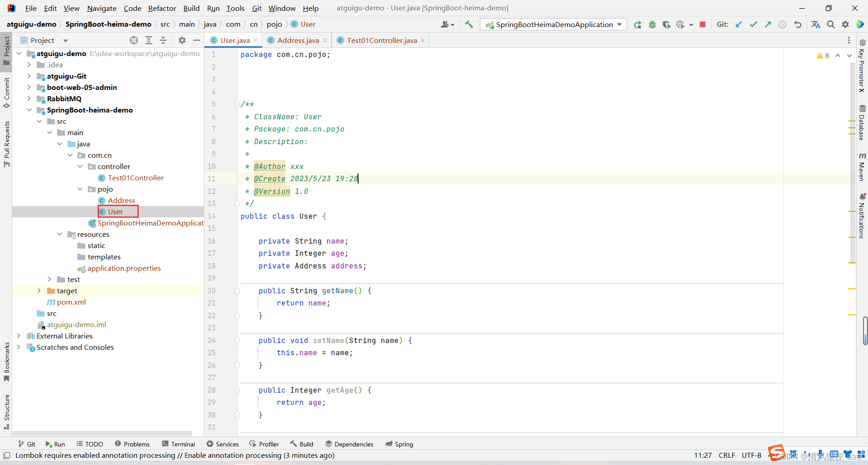
Task: Expand External Libraries node
Action: pyautogui.click(x=19, y=336)
